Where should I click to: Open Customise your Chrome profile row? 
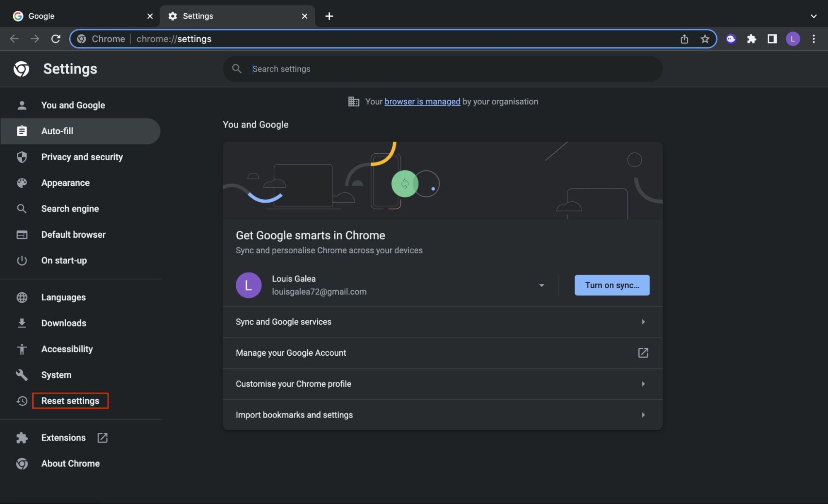[442, 384]
